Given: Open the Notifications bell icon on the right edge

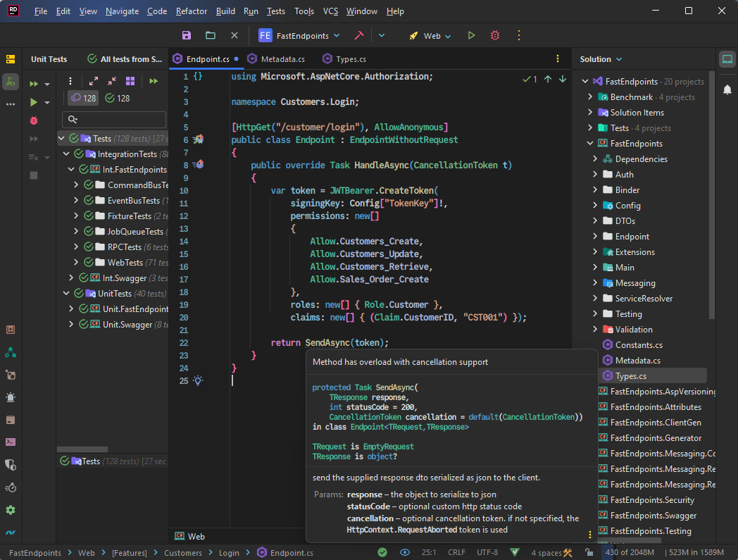Looking at the screenshot, I should click(727, 89).
